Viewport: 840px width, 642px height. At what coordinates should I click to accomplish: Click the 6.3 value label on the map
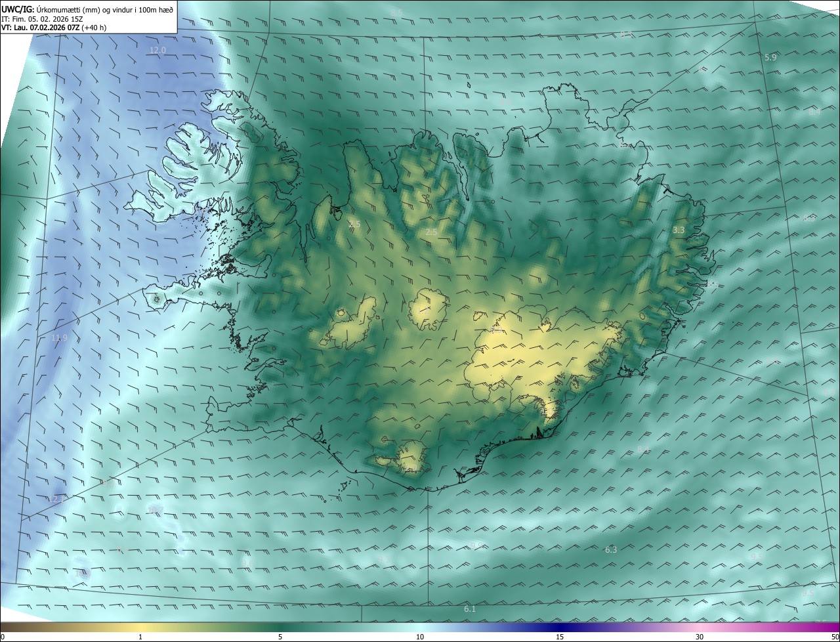click(x=611, y=550)
